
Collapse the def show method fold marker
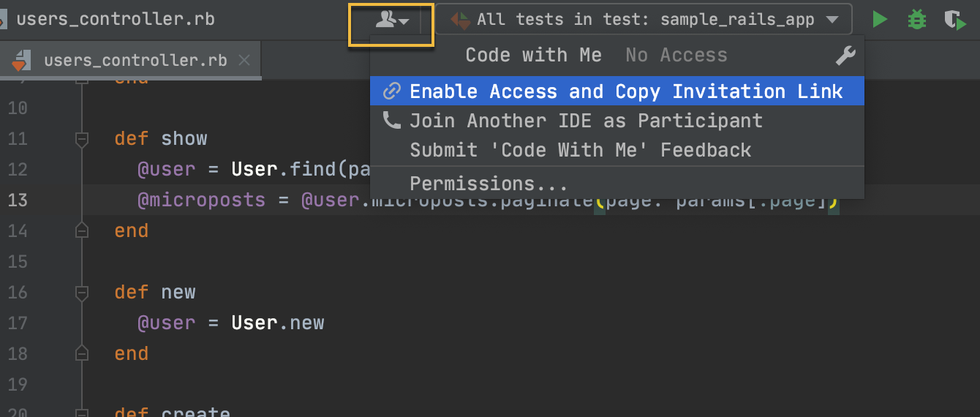pos(82,139)
